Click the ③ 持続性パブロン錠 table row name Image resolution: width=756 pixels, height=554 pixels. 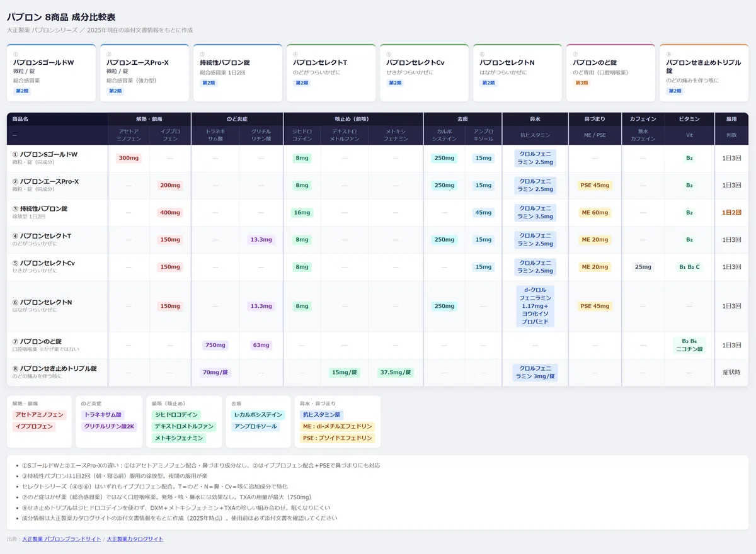click(x=40, y=208)
